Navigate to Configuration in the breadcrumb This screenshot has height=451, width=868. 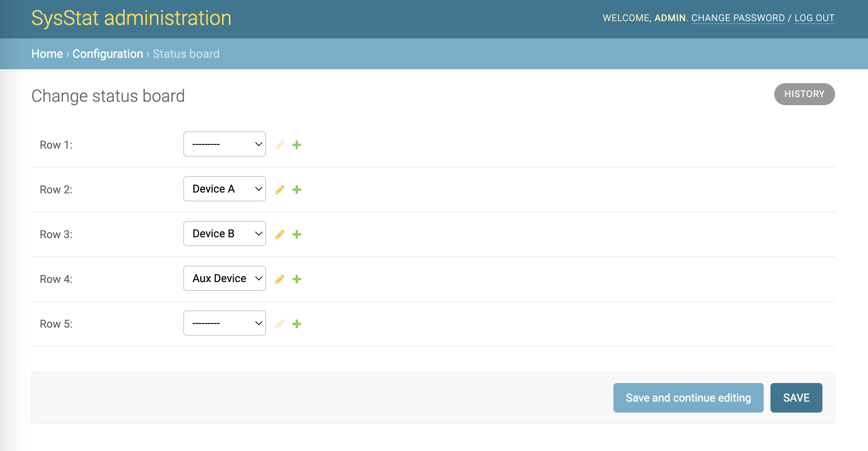coord(108,54)
